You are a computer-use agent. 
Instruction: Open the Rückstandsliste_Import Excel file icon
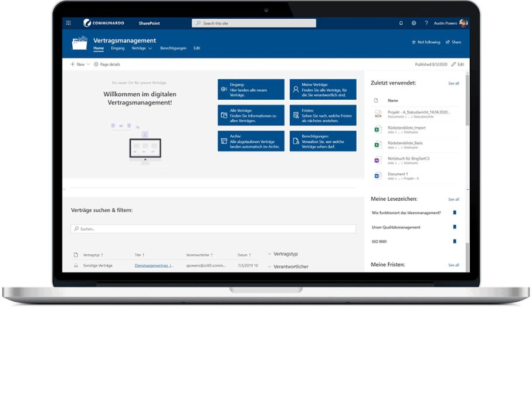pos(378,129)
